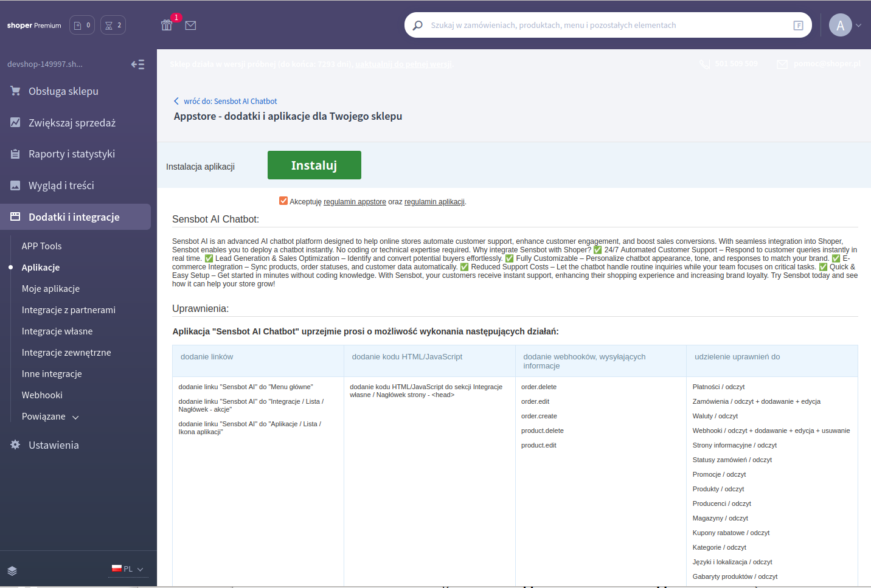Click the phone icon in the top banner

point(705,64)
